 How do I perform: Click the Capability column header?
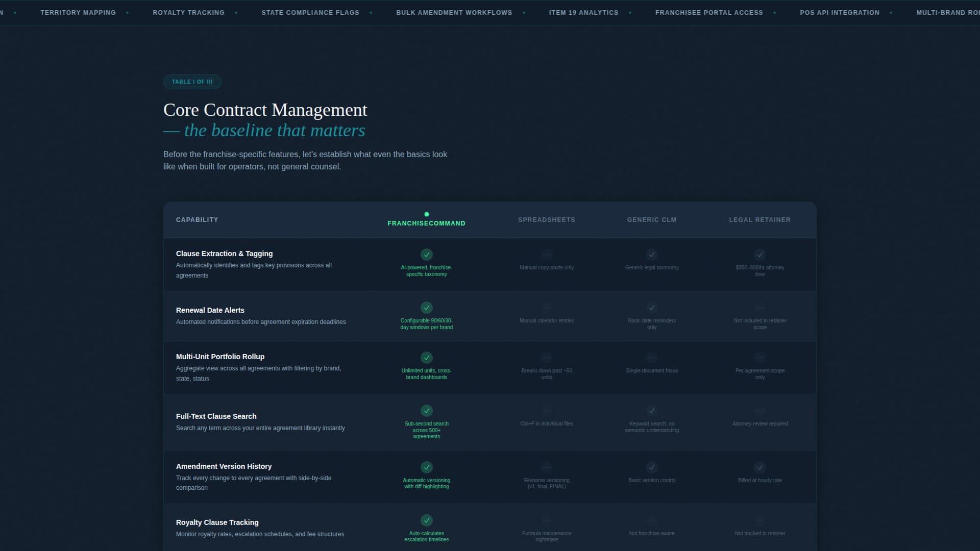click(x=197, y=220)
